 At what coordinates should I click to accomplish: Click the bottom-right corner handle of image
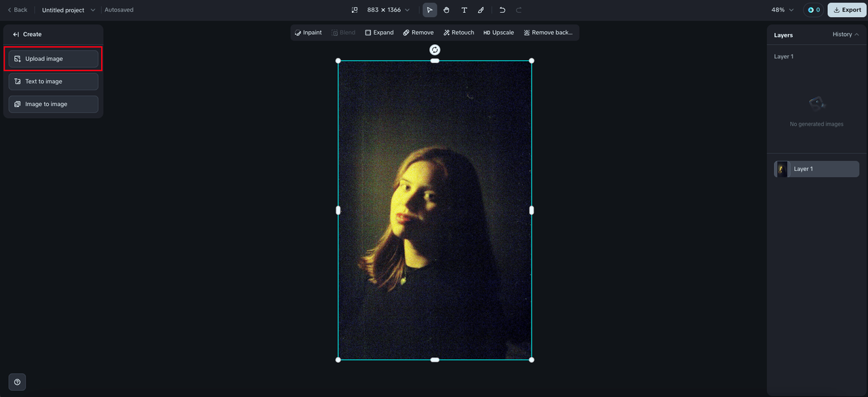point(532,360)
